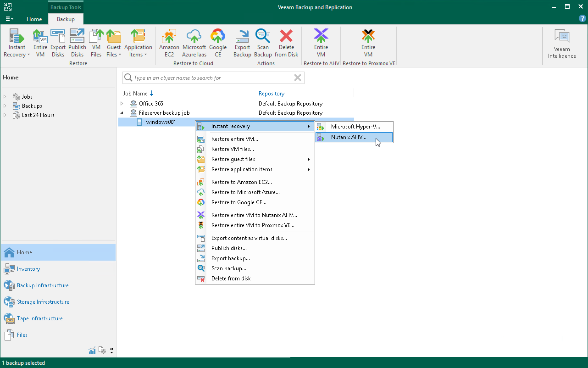Screen dimensions: 588x368
Task: Choose Scan backup... in the context menu
Action: click(x=255, y=268)
